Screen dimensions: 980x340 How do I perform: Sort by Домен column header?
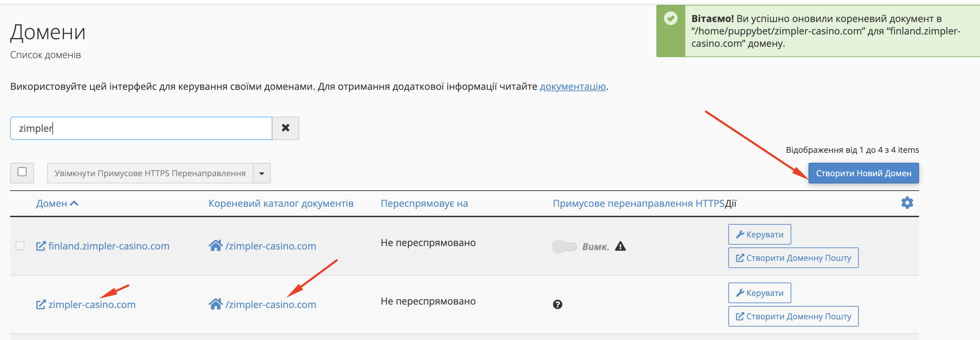pyautogui.click(x=57, y=203)
